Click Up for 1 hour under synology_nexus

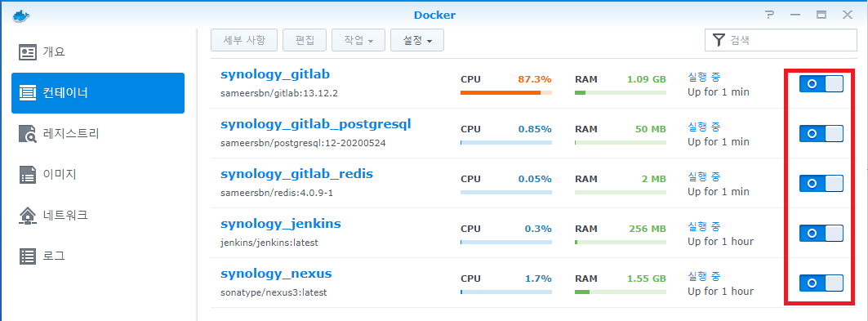coord(720,292)
